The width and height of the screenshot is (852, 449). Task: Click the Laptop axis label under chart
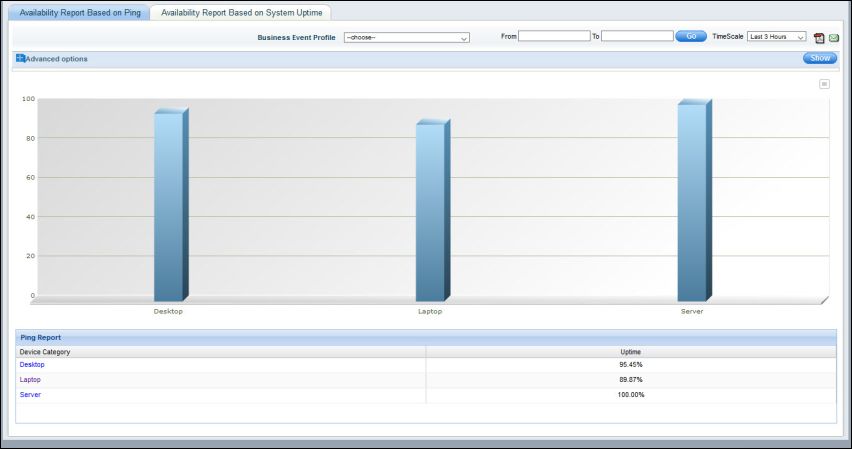pos(430,311)
